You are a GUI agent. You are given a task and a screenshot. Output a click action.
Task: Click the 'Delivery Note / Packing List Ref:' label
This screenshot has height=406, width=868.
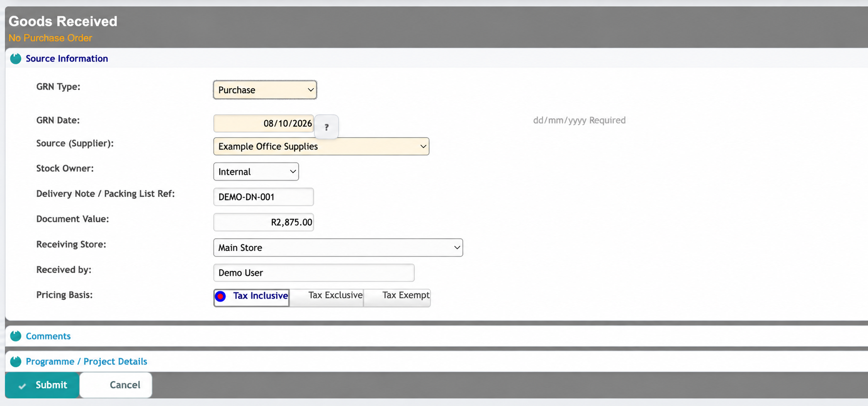(x=106, y=194)
